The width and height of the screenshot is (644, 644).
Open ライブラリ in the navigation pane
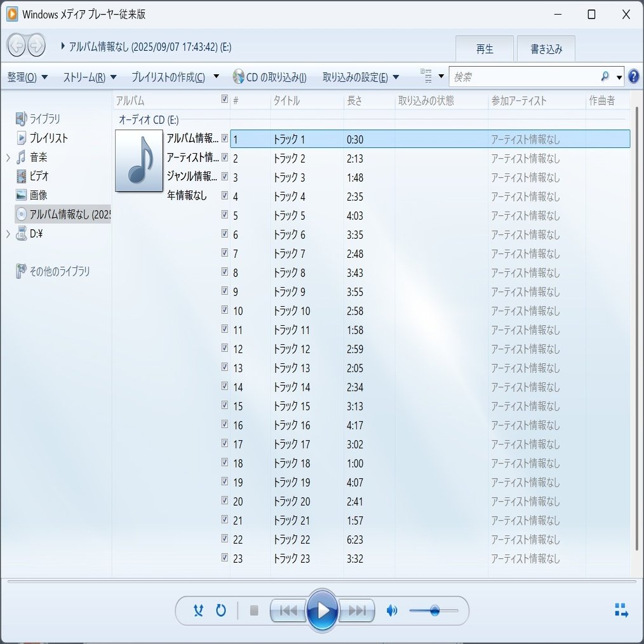pos(44,119)
